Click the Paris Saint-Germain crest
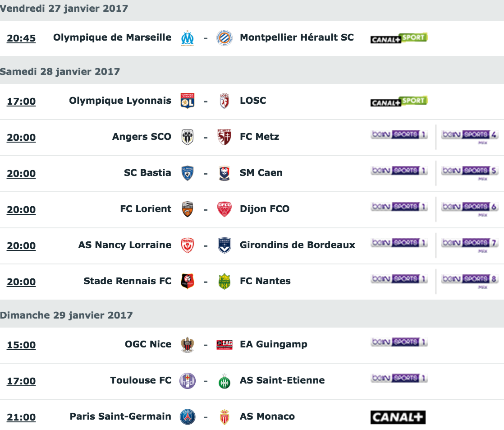The image size is (504, 430). coord(188,417)
